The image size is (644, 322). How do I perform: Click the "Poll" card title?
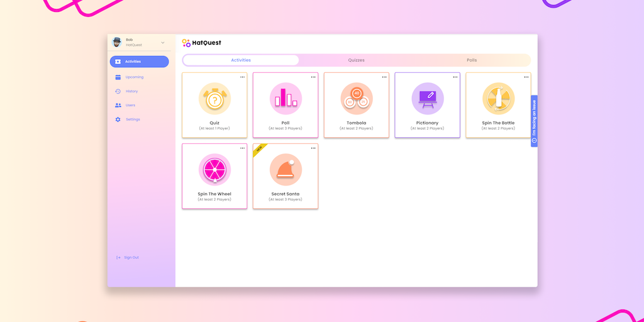point(286,123)
